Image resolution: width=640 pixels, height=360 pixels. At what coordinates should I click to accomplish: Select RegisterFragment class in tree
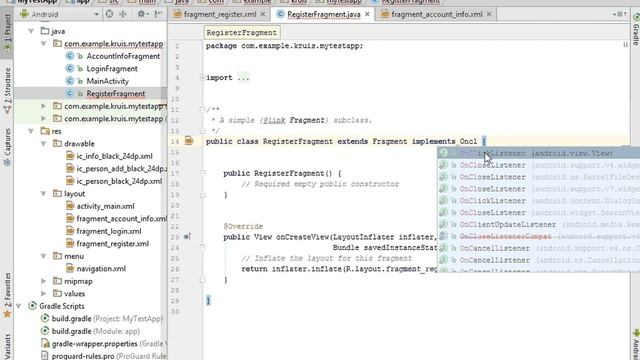coord(116,93)
